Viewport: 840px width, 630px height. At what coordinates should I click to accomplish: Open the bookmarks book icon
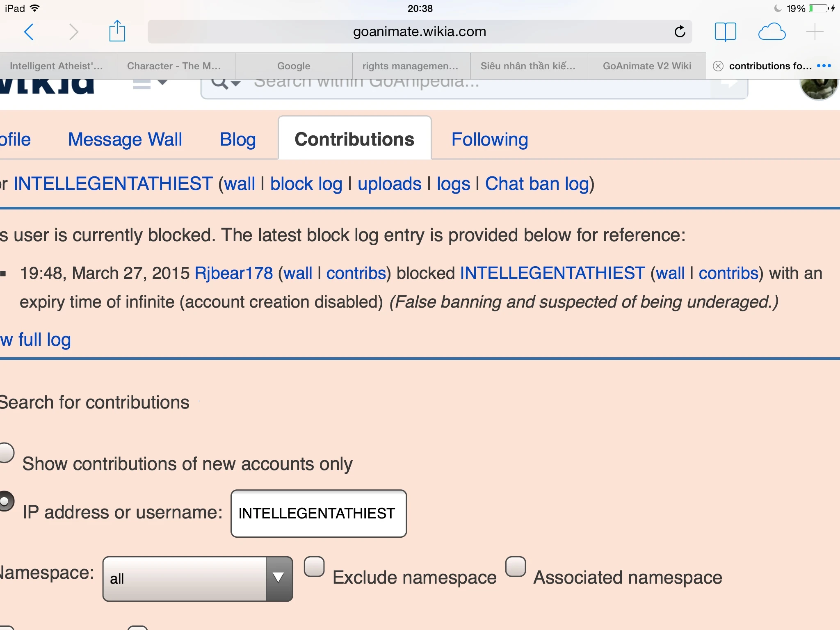point(725,32)
